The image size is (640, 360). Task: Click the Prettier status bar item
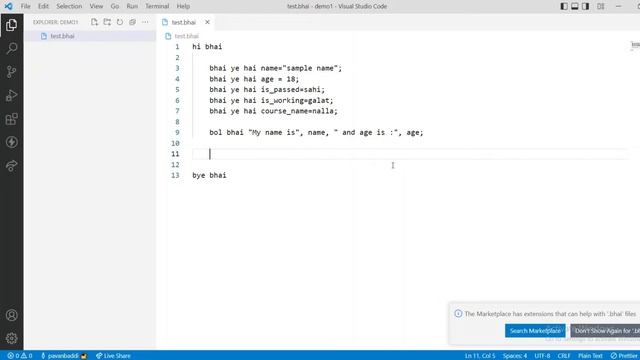(x=624, y=356)
